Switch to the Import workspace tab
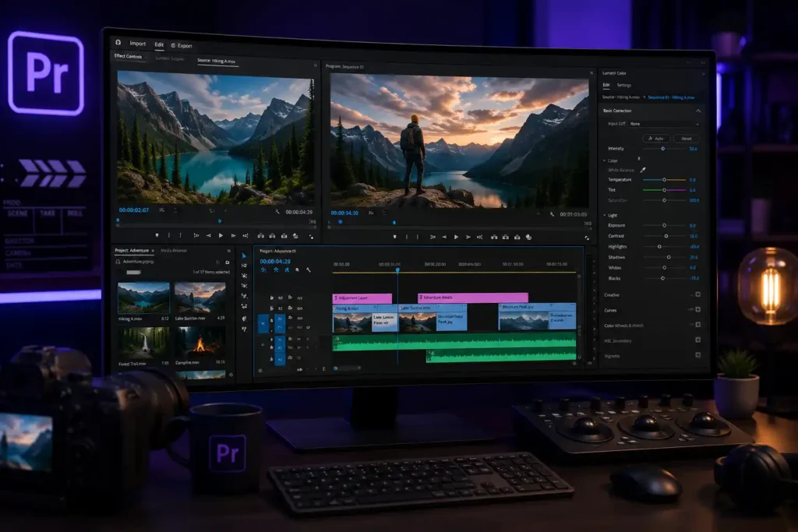 [x=137, y=44]
